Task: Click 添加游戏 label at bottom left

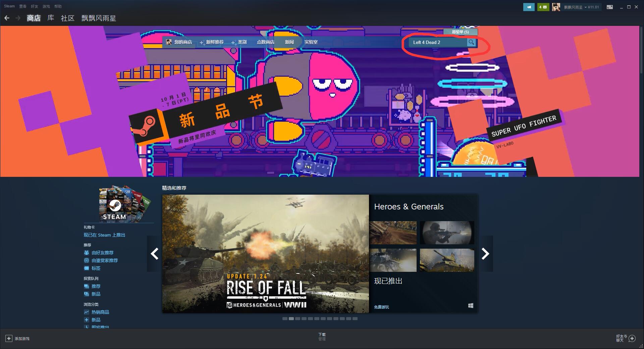Action: (x=22, y=339)
